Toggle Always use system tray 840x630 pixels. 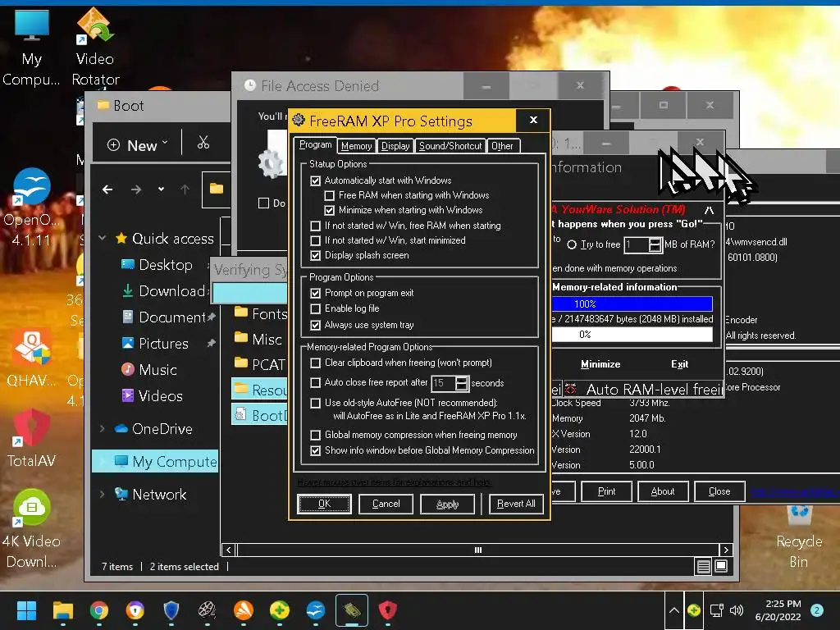click(x=316, y=325)
